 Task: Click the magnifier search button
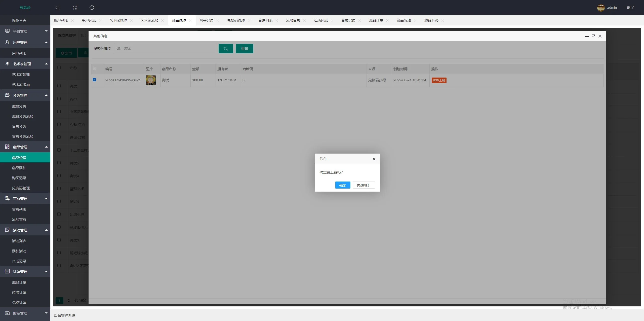click(226, 49)
